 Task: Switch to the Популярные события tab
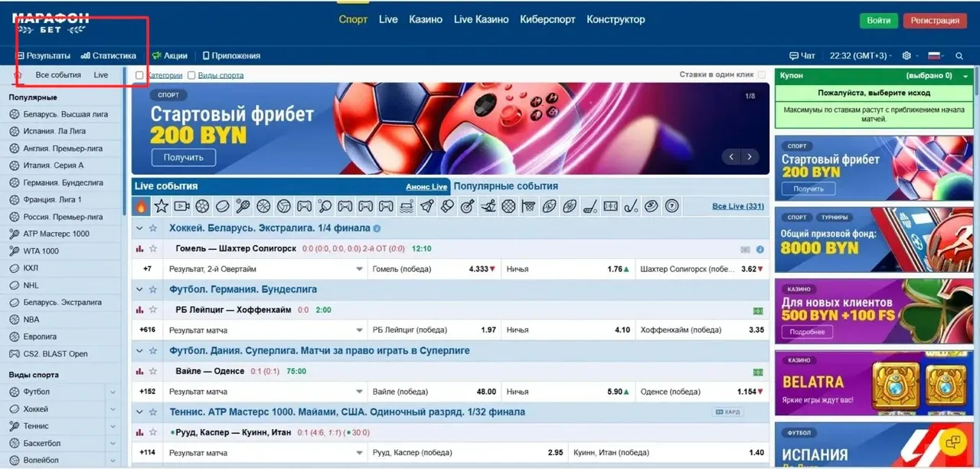[505, 186]
